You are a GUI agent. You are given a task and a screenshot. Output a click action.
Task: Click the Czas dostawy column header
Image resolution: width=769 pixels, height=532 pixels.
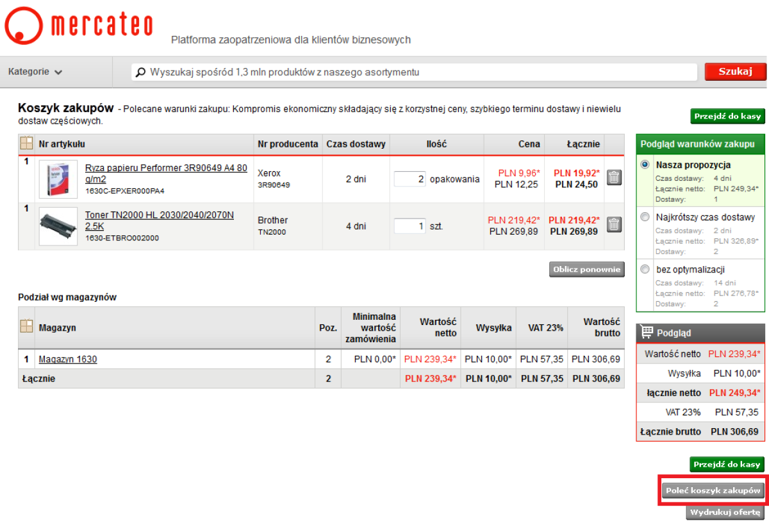pos(356,144)
